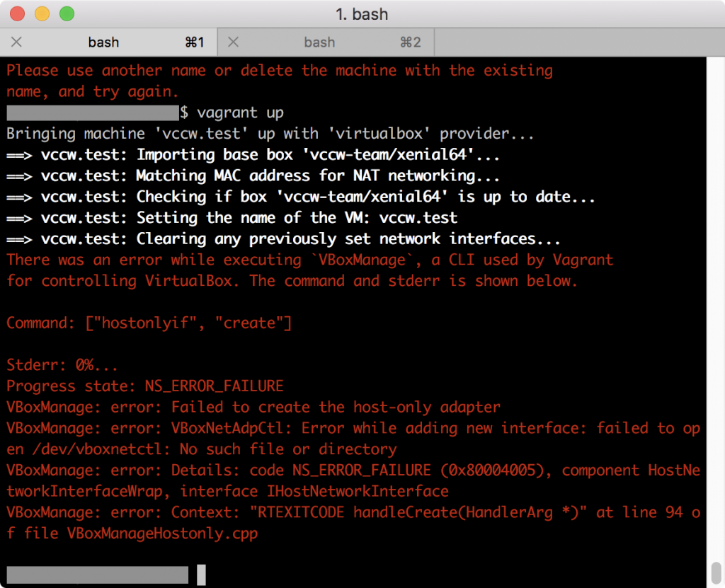The height and width of the screenshot is (588, 725).
Task: Click the ⌘1 shortcut label
Action: click(195, 42)
